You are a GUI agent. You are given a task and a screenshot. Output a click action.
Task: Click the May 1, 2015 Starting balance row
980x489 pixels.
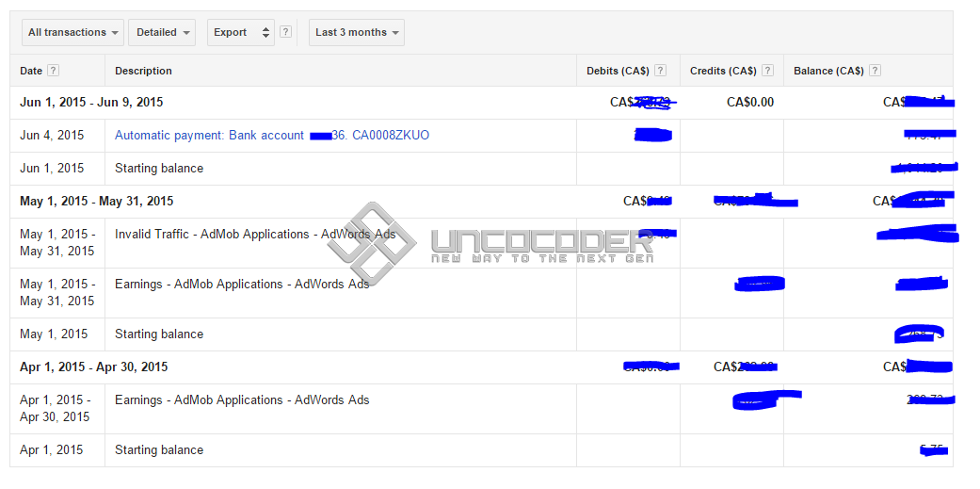click(x=481, y=334)
